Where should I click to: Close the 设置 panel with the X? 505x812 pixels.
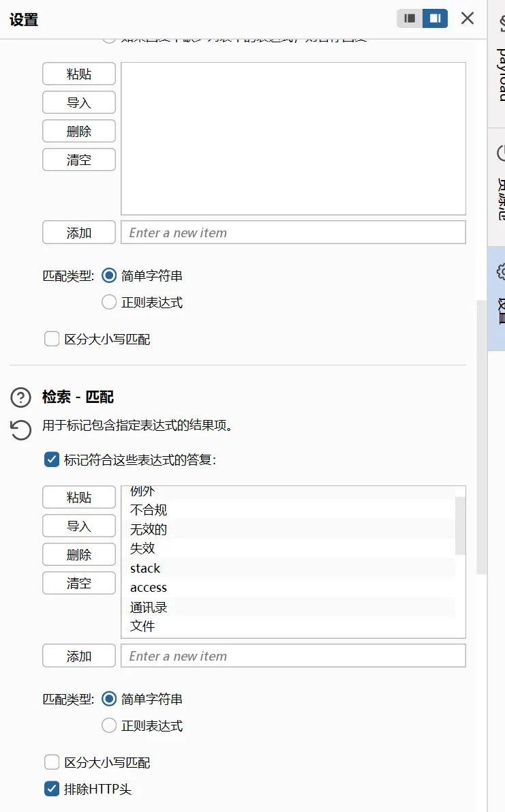tap(468, 18)
